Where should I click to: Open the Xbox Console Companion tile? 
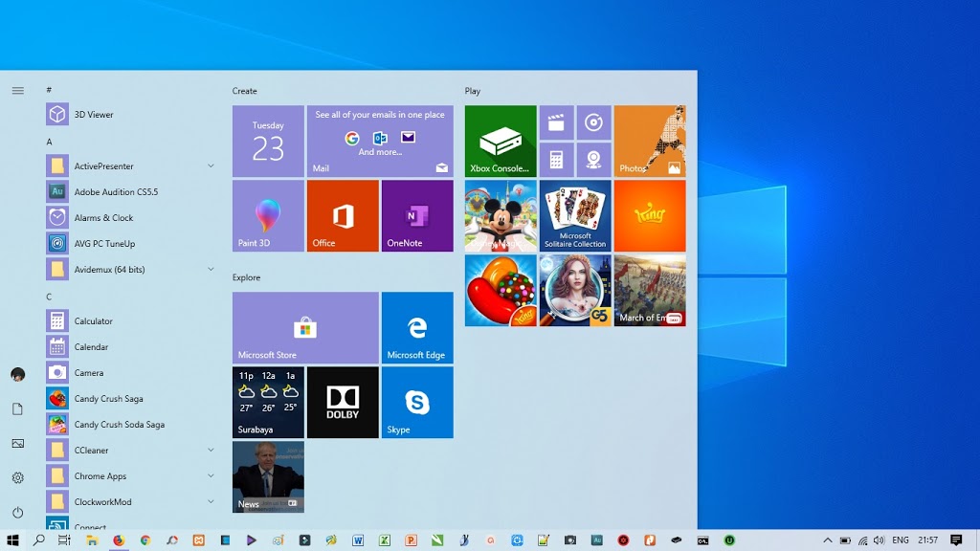click(501, 142)
